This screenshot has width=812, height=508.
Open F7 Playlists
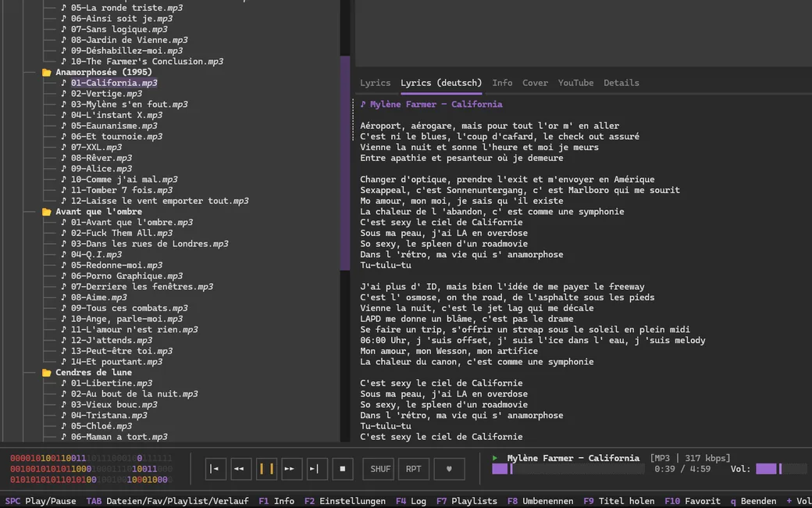click(x=467, y=501)
